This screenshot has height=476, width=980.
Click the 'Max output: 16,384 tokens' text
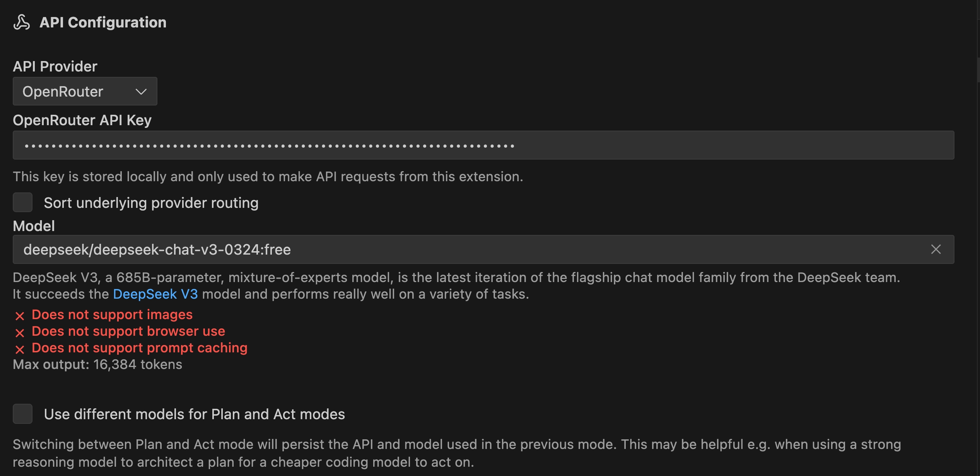(97, 364)
